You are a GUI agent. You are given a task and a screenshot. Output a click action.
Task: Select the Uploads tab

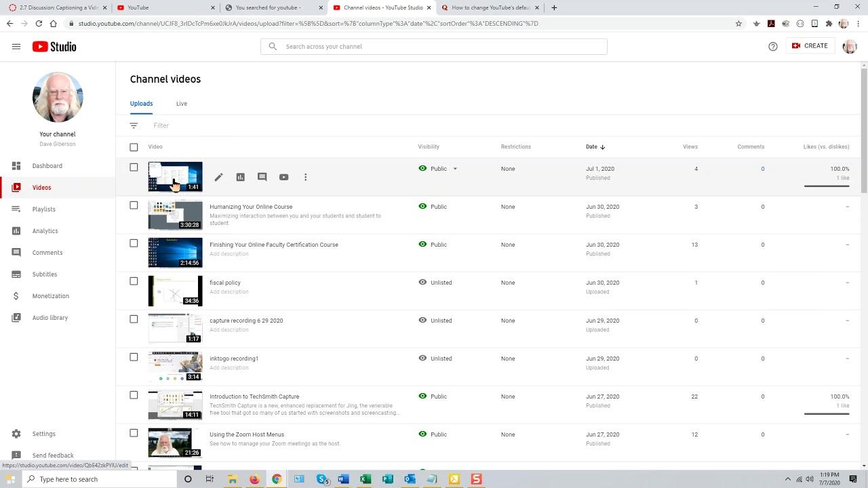coord(141,104)
